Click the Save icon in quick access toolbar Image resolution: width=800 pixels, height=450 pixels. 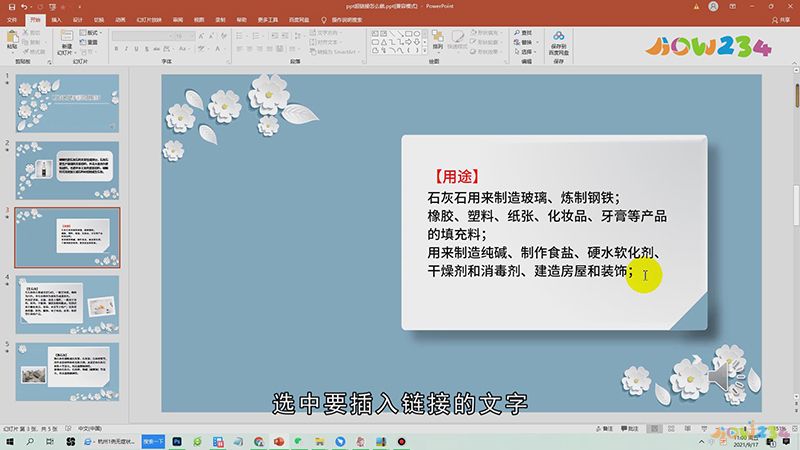pos(12,7)
